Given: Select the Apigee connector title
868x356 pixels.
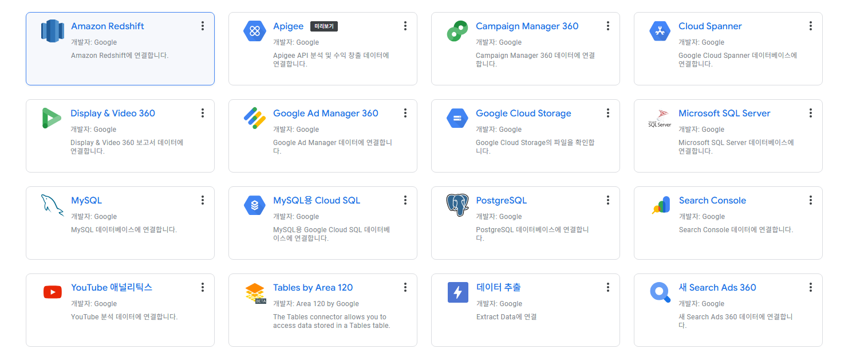Looking at the screenshot, I should pos(289,26).
